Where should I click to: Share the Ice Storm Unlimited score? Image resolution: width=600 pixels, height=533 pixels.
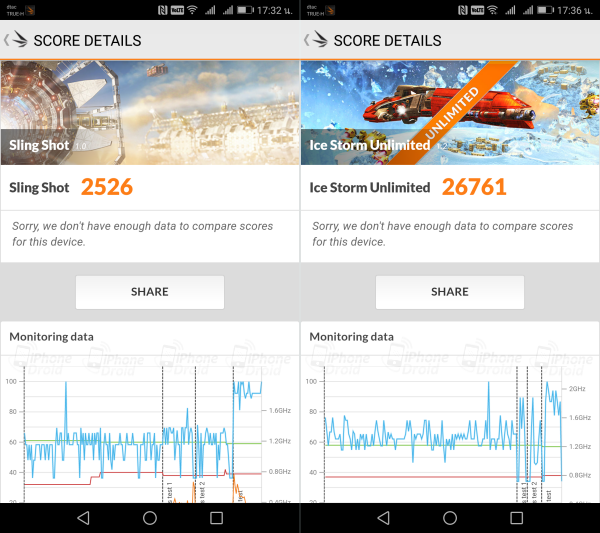450,292
